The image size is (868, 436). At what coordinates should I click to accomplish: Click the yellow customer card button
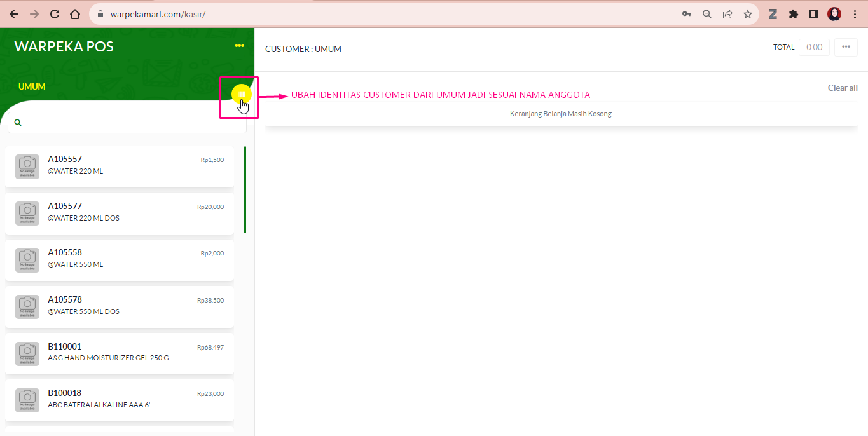(242, 94)
